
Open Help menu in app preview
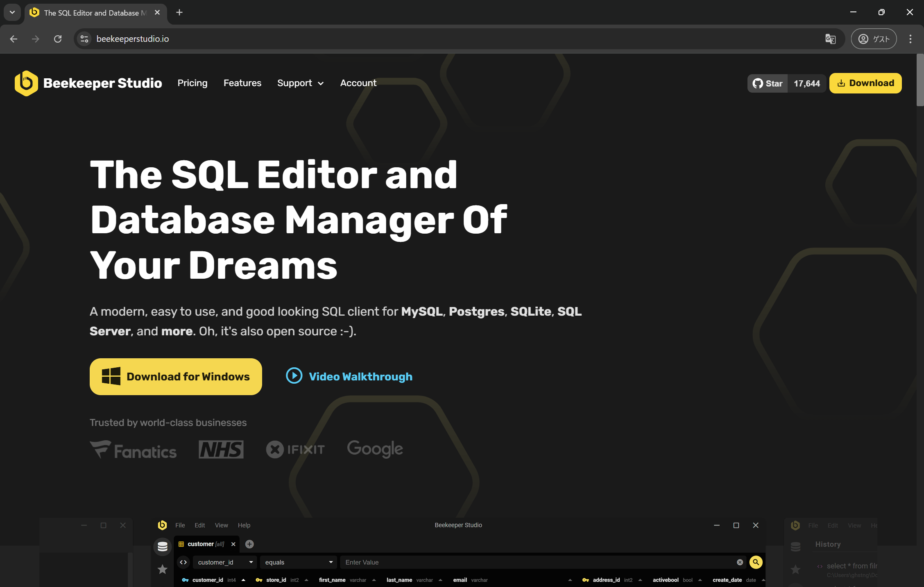[x=244, y=525]
